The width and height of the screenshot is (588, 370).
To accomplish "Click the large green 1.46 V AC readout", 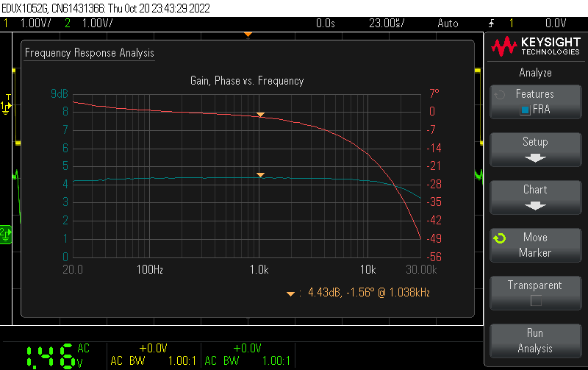I will pos(49,356).
